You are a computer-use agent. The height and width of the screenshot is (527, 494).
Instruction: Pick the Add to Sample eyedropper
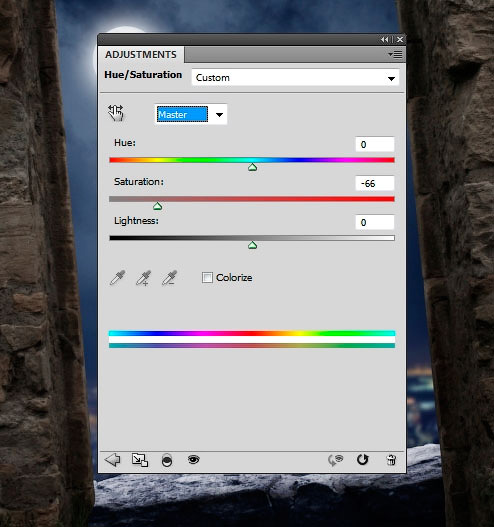tap(143, 278)
